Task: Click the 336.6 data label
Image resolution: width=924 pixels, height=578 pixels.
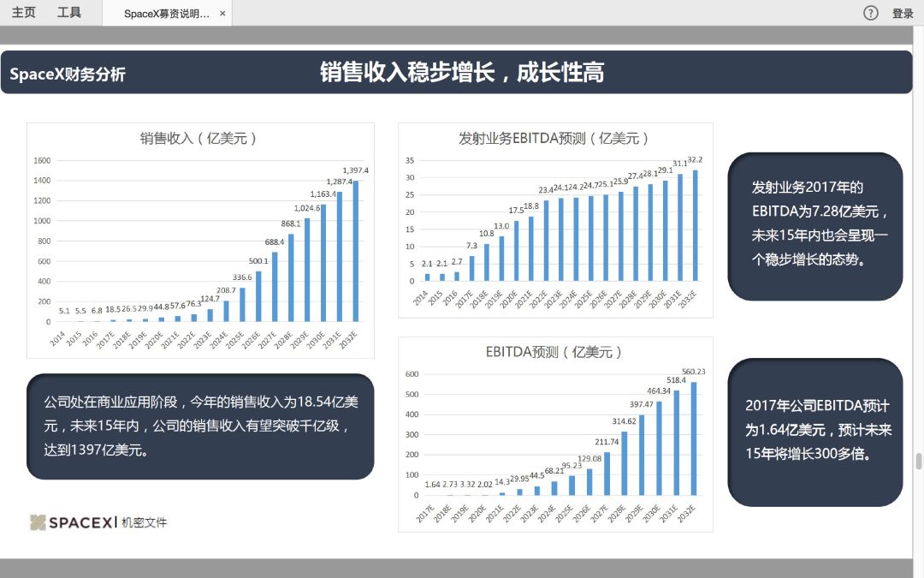Action: point(242,277)
